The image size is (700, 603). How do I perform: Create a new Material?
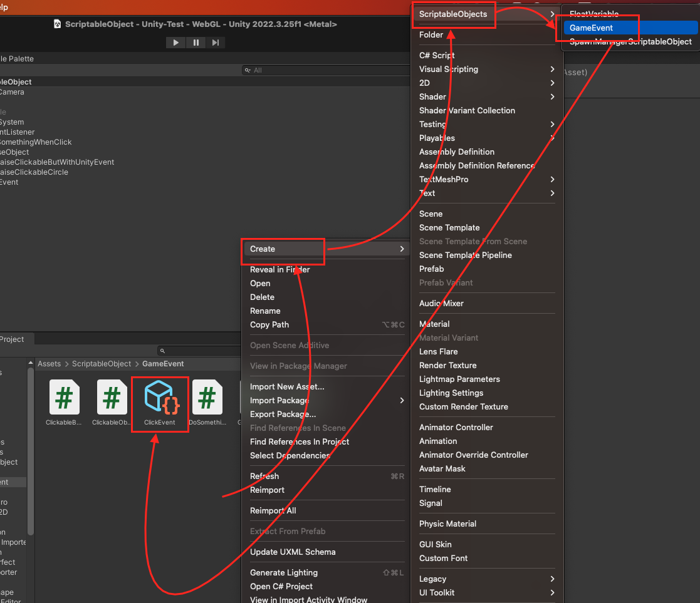pos(486,324)
